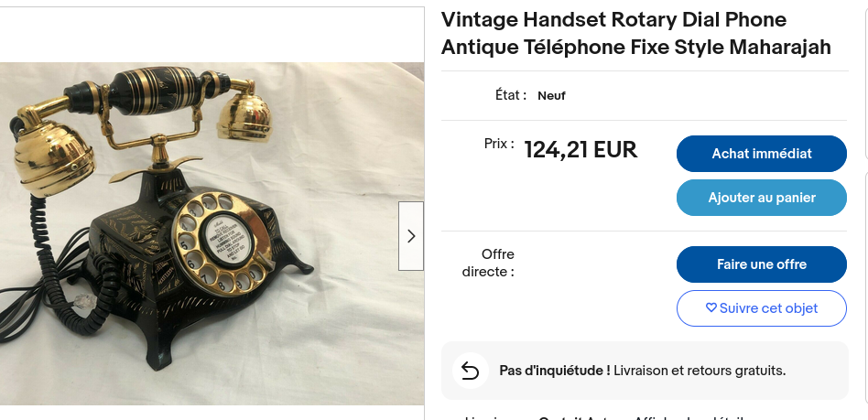
Task: Click the Offre directe label
Action: point(488,263)
